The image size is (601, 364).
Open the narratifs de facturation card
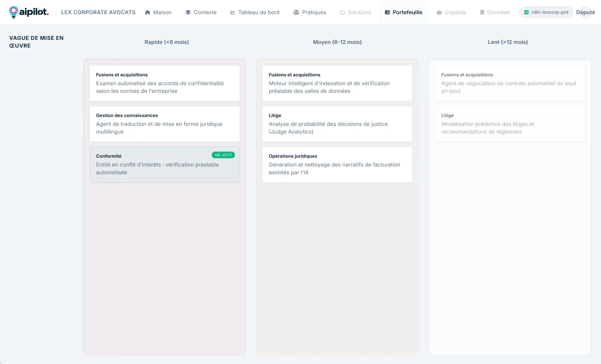point(337,165)
